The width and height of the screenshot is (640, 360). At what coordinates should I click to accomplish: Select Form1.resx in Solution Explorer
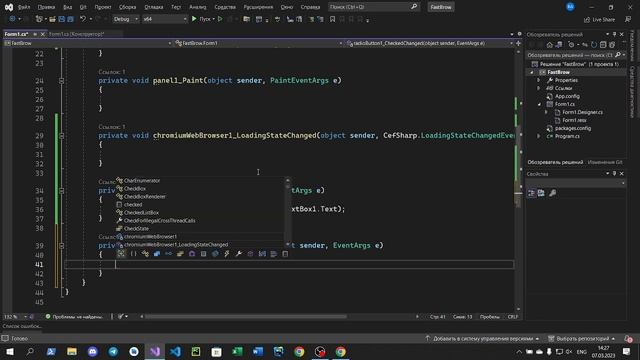point(574,120)
